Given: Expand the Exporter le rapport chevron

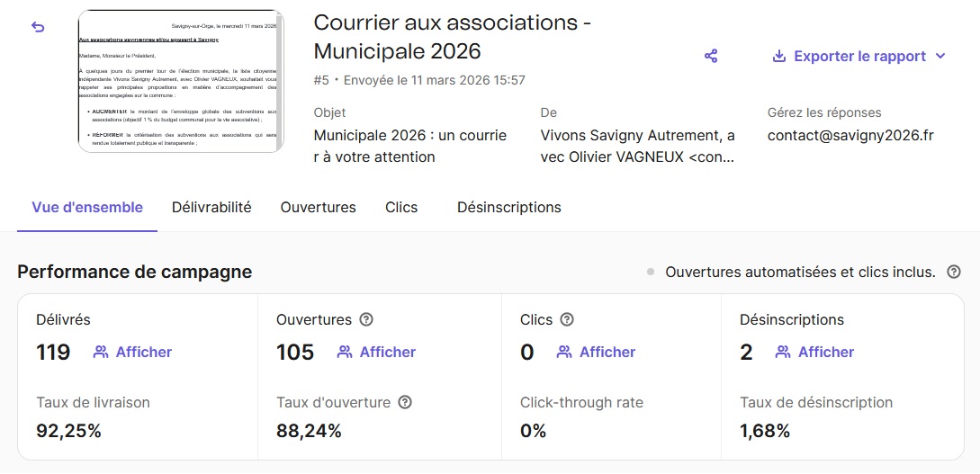Looking at the screenshot, I should (941, 56).
